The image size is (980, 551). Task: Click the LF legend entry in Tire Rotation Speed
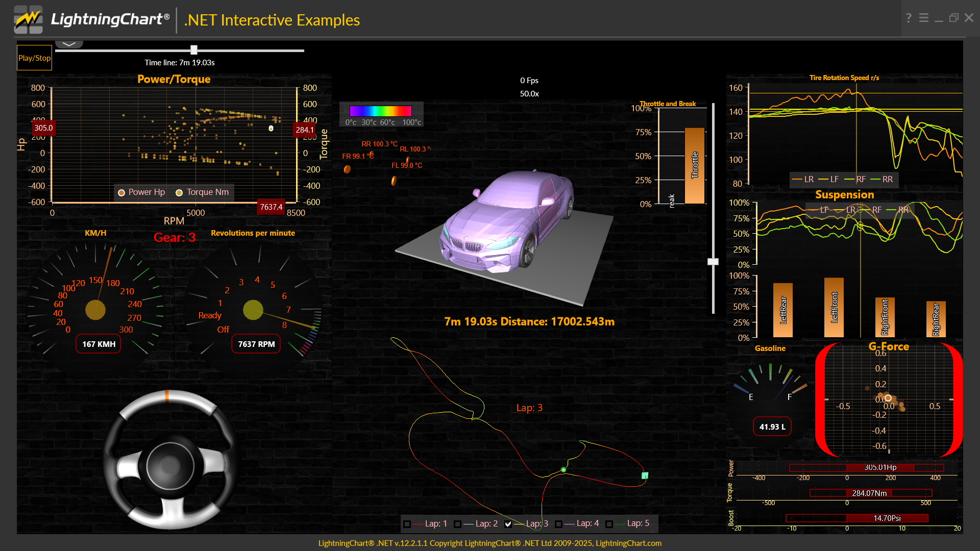click(828, 180)
